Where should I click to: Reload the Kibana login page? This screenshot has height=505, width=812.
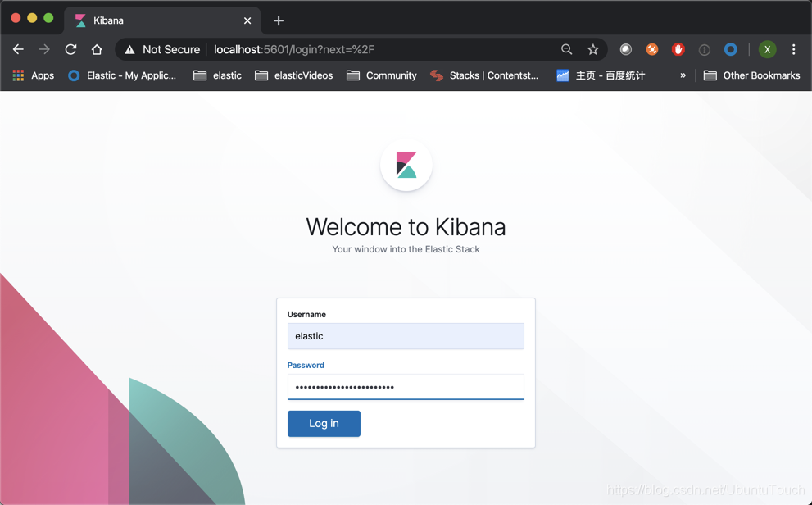(x=70, y=49)
